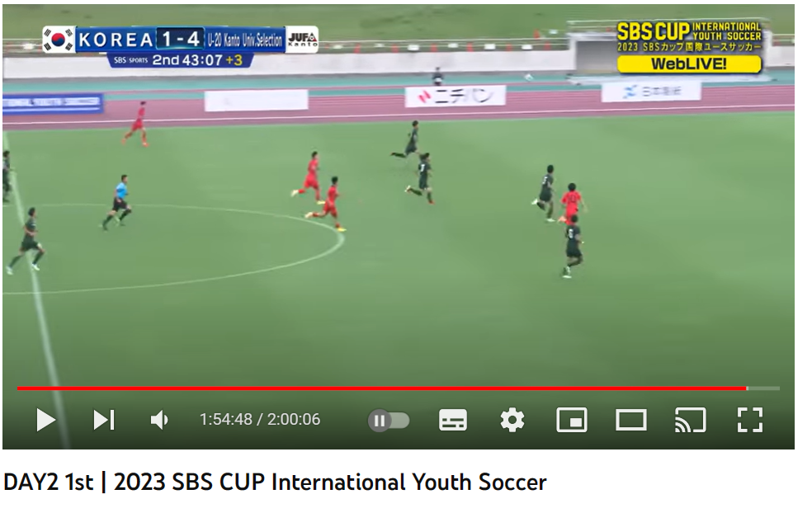
Task: Enter fullscreen mode
Action: click(750, 420)
